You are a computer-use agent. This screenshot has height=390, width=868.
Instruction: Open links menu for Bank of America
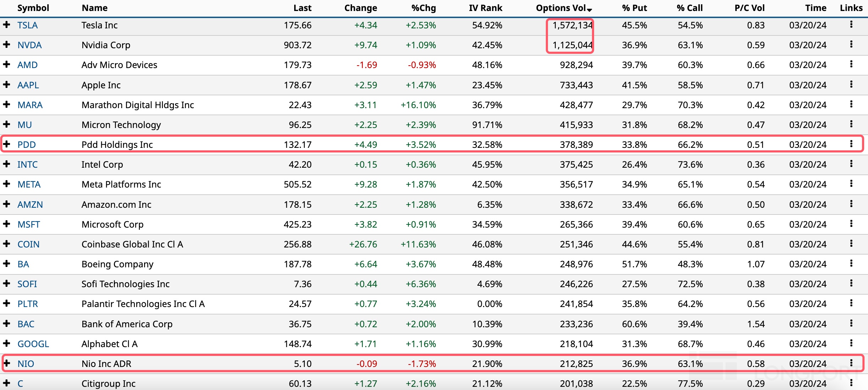click(851, 323)
